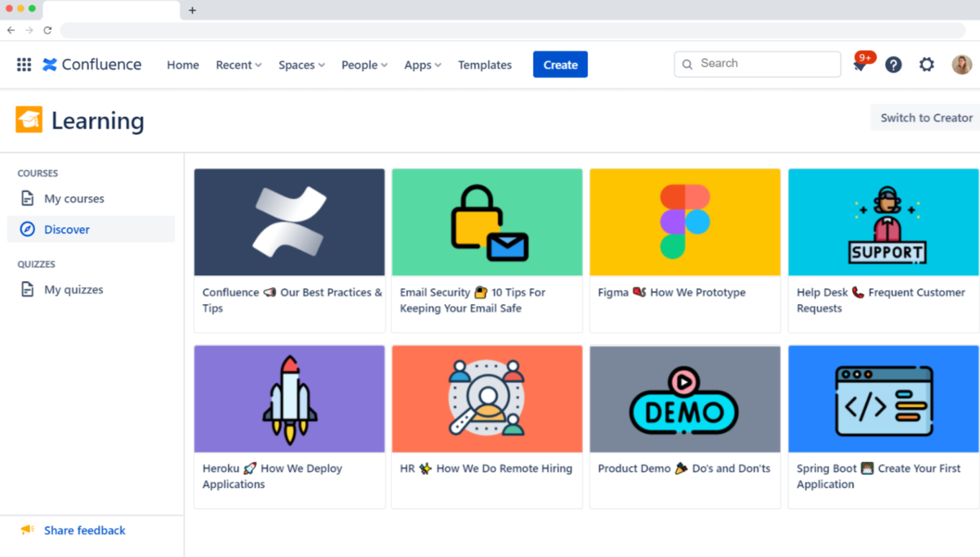Expand the Spaces dropdown menu

point(301,65)
